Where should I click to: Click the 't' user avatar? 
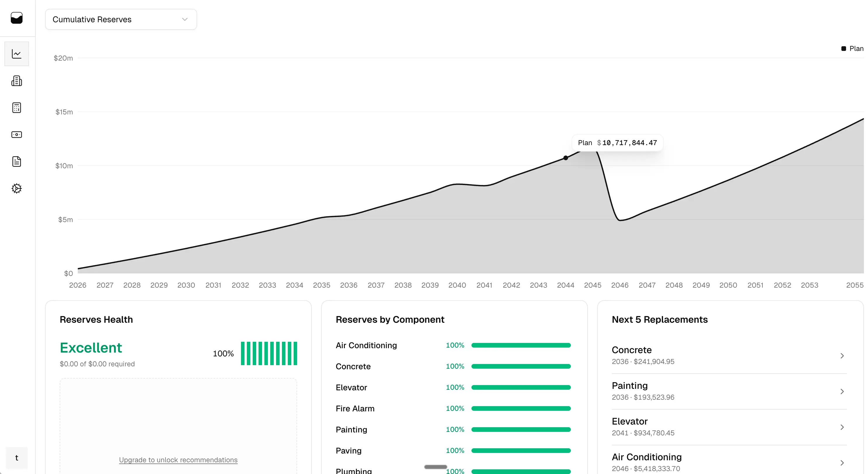click(x=16, y=458)
